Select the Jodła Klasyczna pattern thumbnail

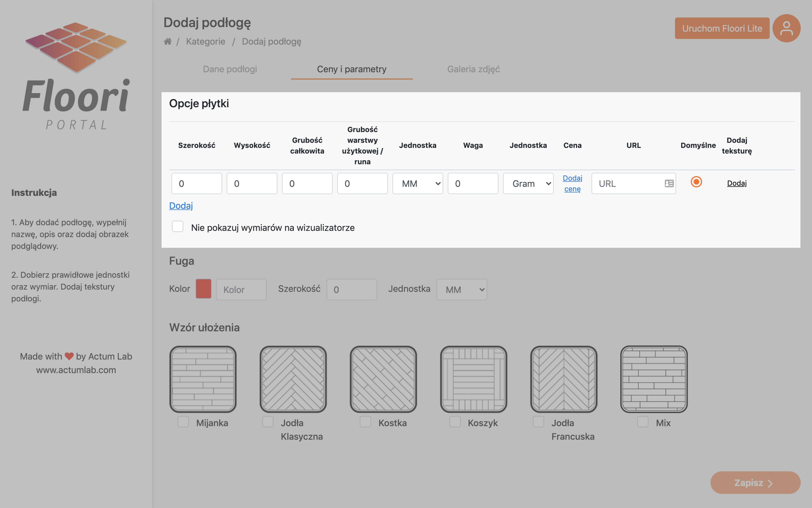293,379
